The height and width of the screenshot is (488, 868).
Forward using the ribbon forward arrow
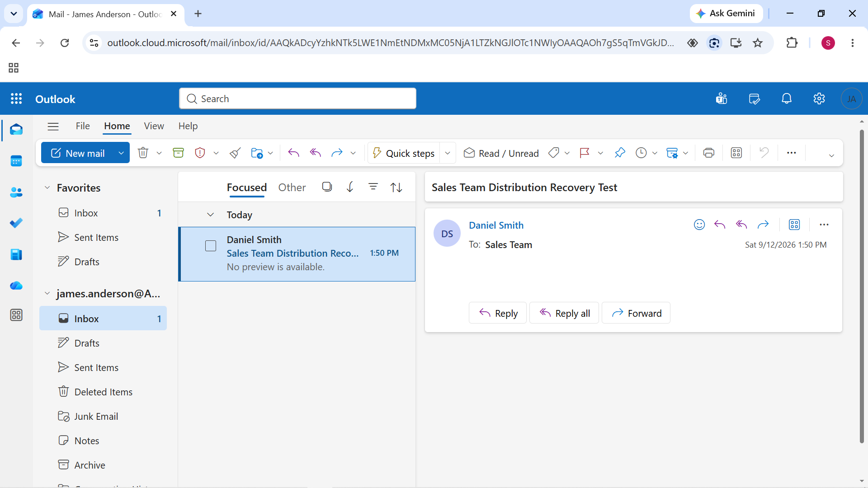point(337,153)
